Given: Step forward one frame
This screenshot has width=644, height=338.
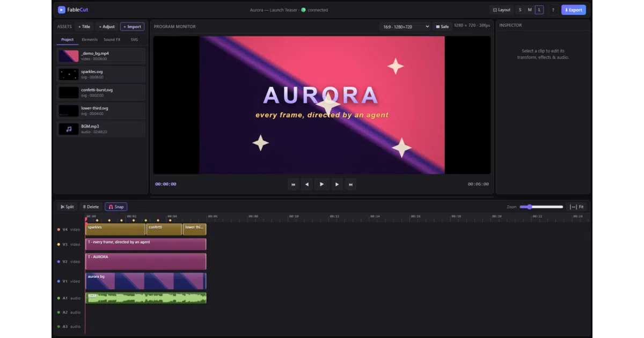Looking at the screenshot, I should (x=337, y=184).
